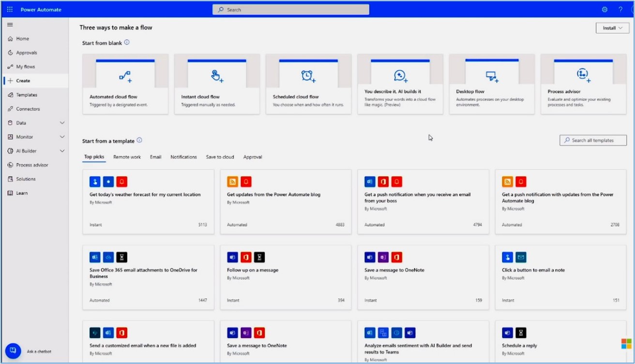Switch to the Email tab
Screen dimensions: 635x364
click(x=155, y=157)
